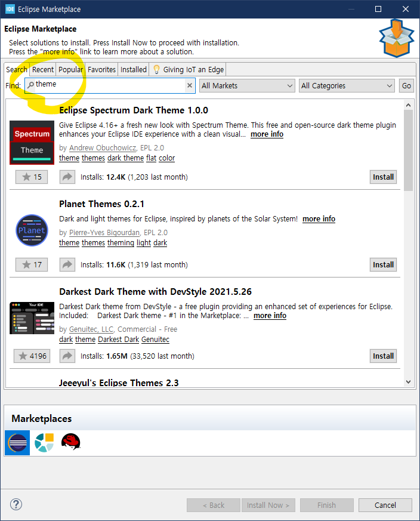Click the results scrollbar up arrow
This screenshot has width=420, height=521.
click(409, 105)
